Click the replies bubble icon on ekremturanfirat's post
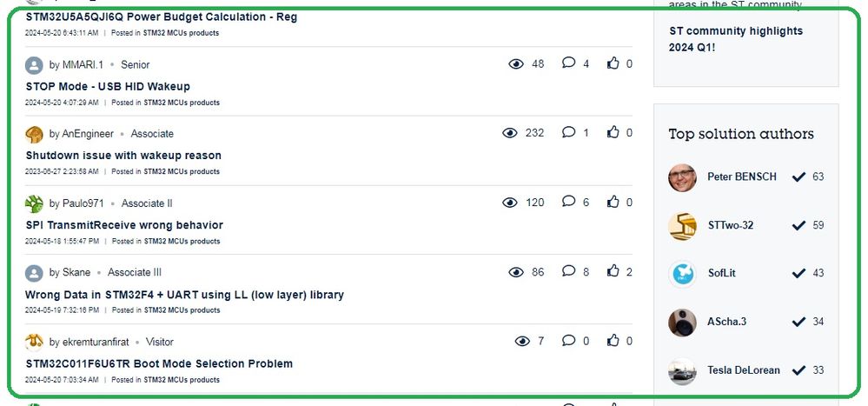Viewport: 868px width, 406px height. (x=568, y=341)
